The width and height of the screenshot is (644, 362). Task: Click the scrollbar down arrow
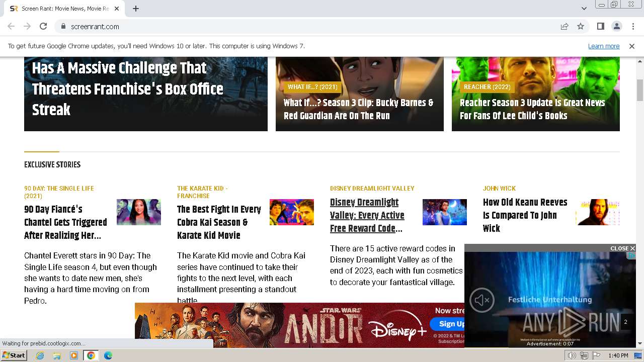coord(640,344)
